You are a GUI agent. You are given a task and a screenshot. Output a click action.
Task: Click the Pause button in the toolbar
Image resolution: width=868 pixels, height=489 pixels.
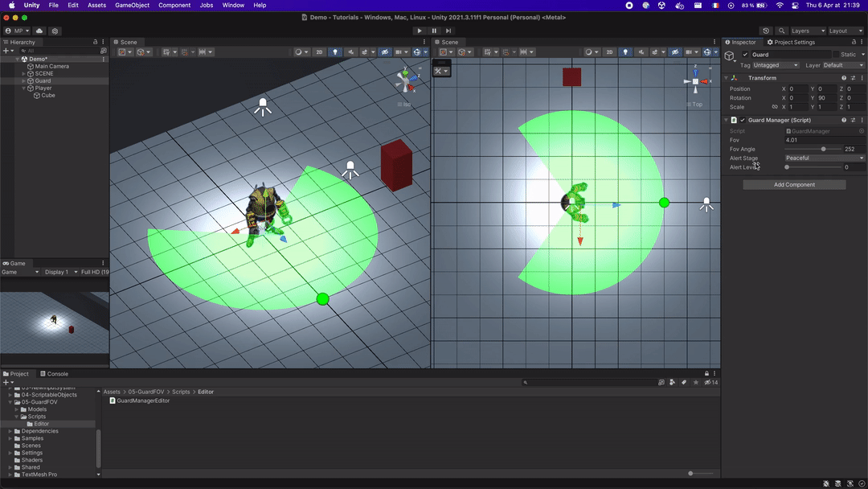pyautogui.click(x=434, y=31)
